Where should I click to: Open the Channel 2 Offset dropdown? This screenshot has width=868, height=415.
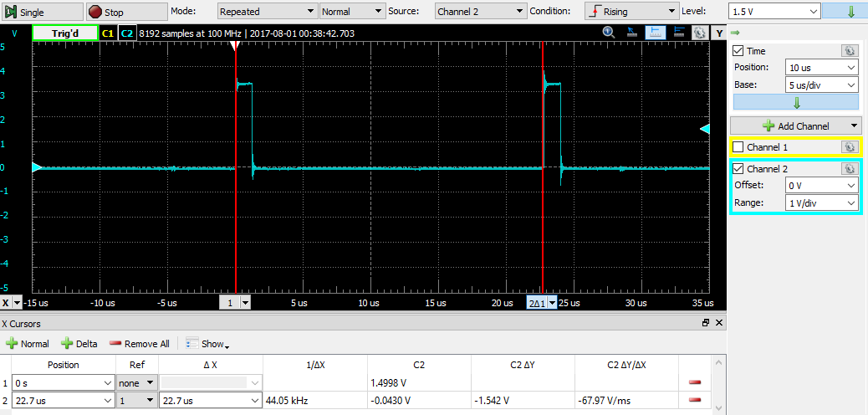tap(821, 185)
